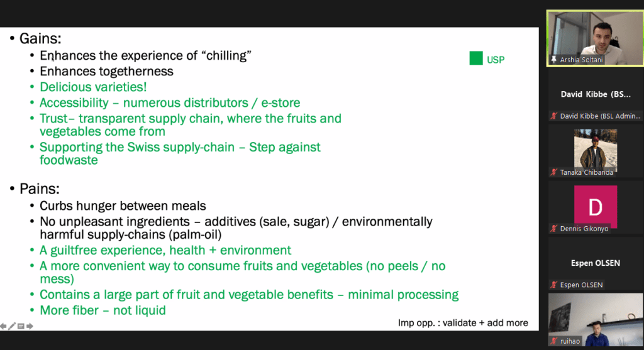Click Espen OLSEN's muted microphone icon
Image resolution: width=644 pixels, height=350 pixels.
click(554, 285)
